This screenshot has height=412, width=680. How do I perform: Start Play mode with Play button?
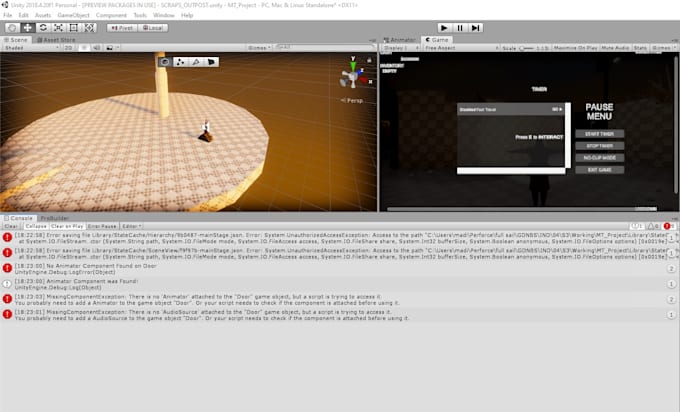pyautogui.click(x=444, y=28)
